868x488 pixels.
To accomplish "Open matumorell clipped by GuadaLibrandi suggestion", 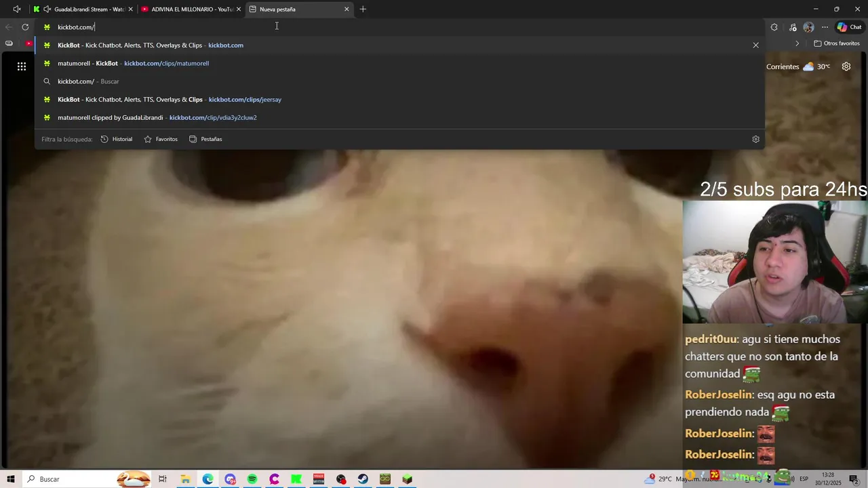I will point(400,117).
